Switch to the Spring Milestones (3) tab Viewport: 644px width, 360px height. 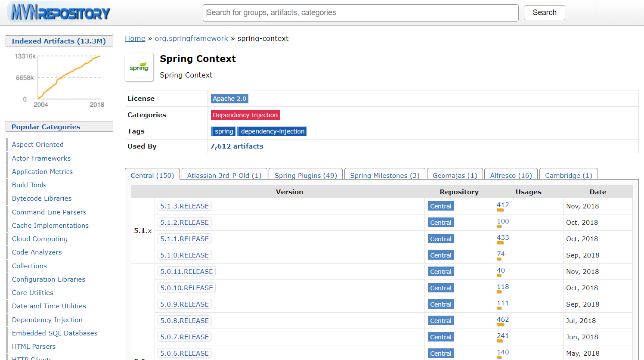(385, 175)
